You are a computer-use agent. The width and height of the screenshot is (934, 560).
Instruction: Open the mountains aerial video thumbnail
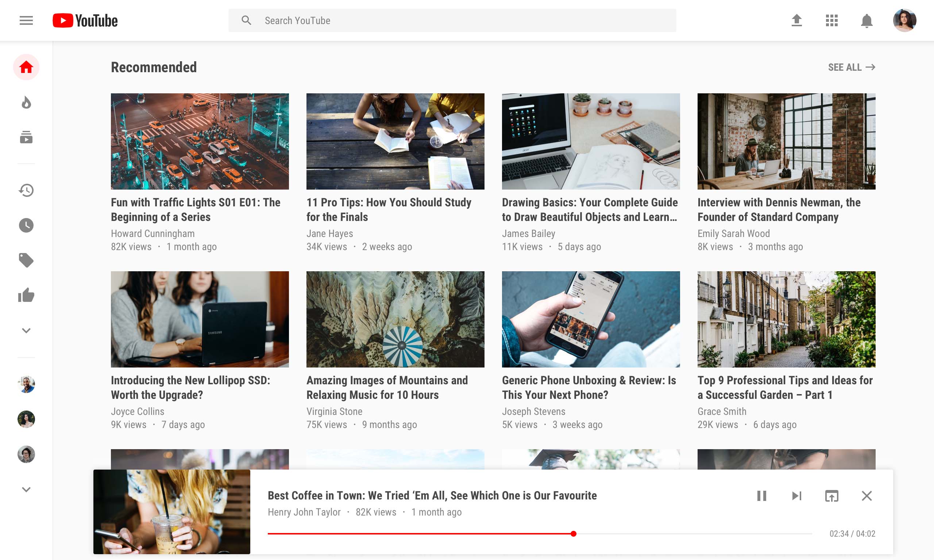pos(395,319)
